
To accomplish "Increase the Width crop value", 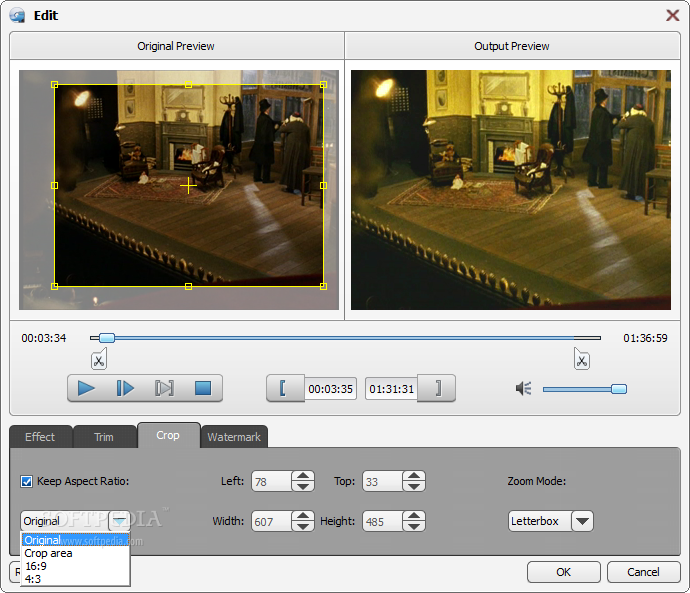I will [303, 516].
